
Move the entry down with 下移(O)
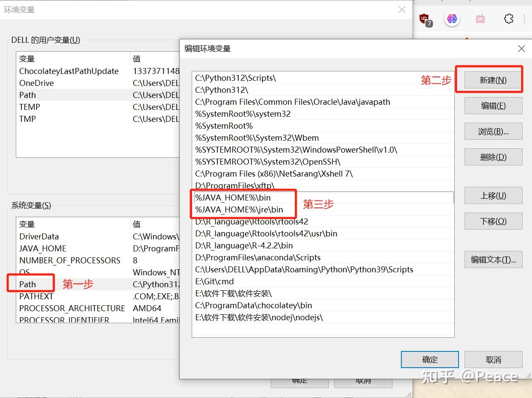(493, 221)
